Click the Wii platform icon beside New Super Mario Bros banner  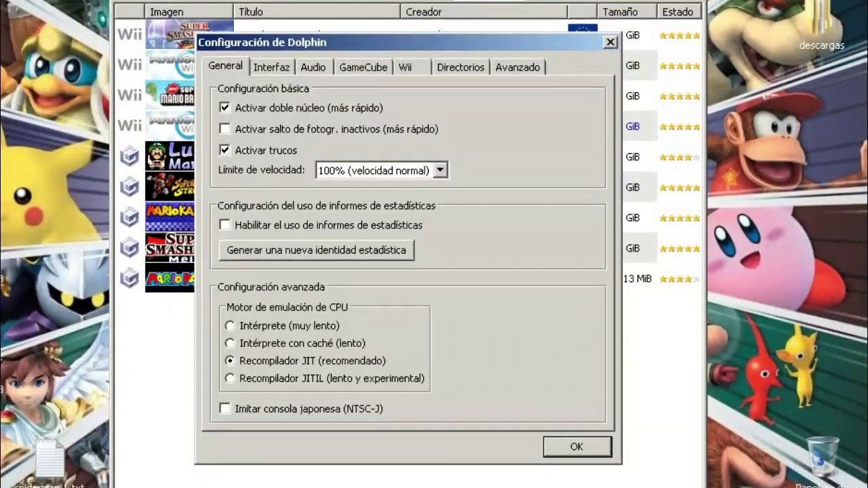point(130,95)
